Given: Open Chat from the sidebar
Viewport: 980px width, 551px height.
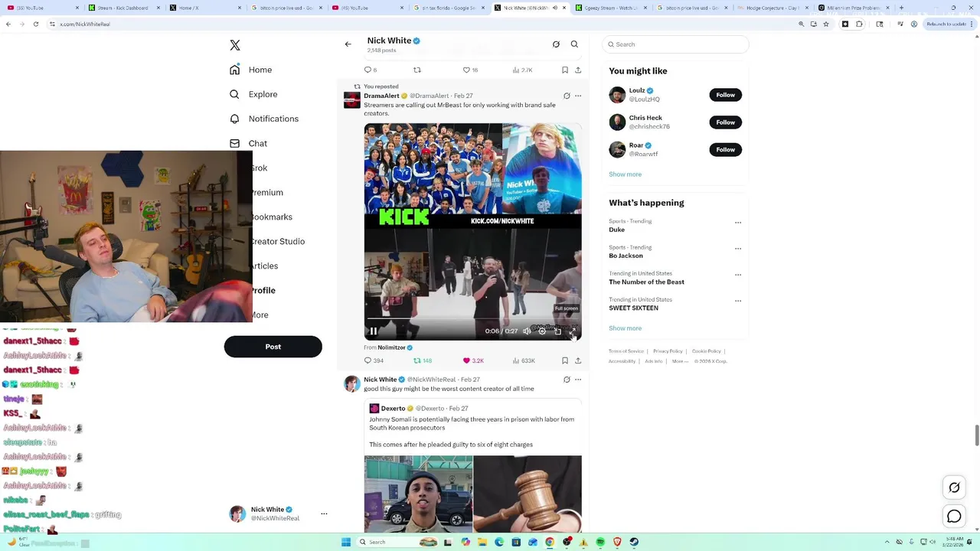Looking at the screenshot, I should [x=248, y=143].
